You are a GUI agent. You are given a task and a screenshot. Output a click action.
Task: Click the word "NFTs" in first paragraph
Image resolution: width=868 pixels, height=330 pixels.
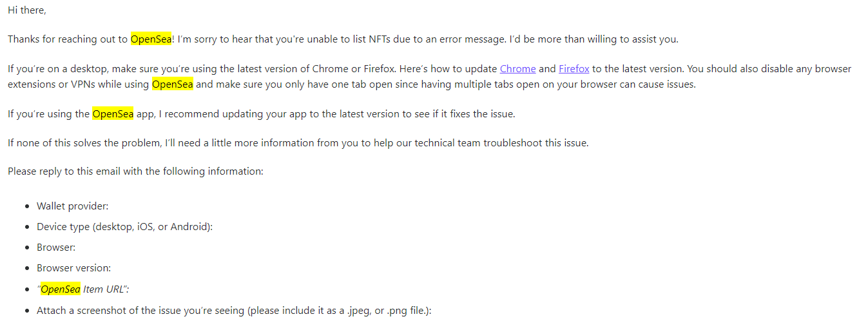click(x=381, y=39)
